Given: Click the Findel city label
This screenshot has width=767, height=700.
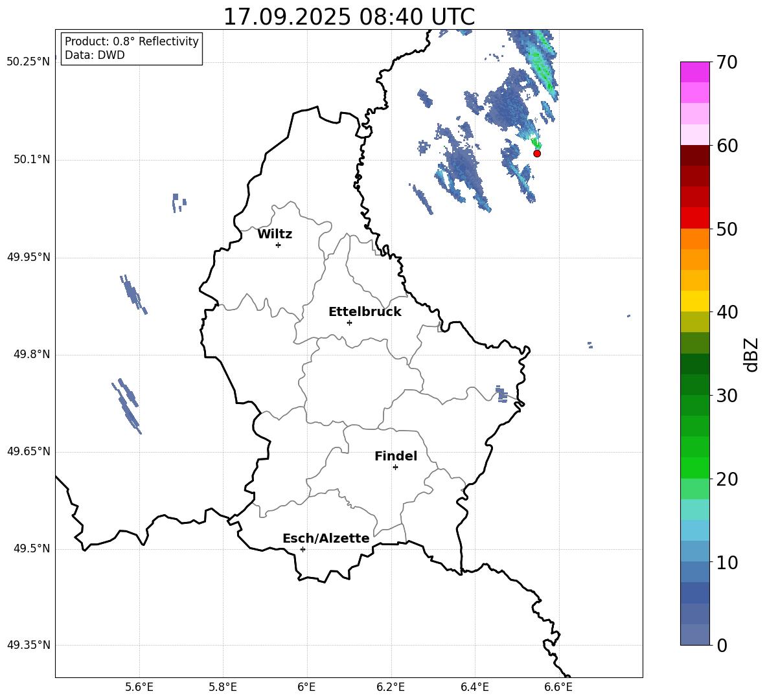Looking at the screenshot, I should (x=396, y=456).
